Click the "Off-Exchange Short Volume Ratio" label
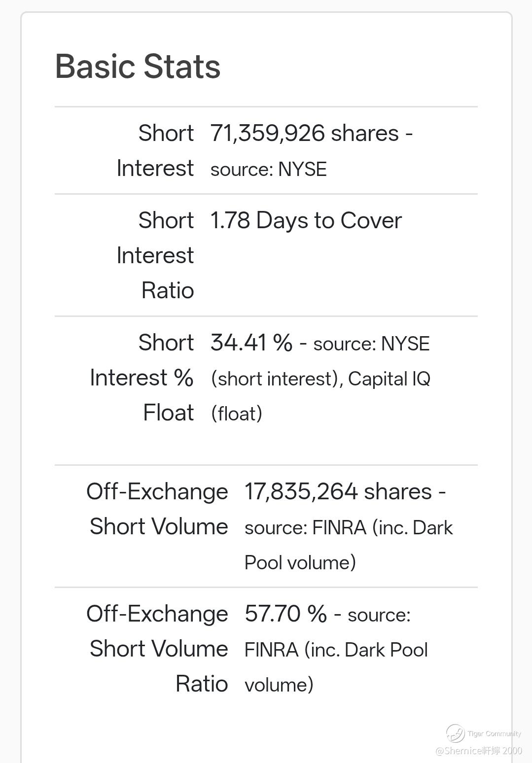This screenshot has height=763, width=532. pos(158,648)
